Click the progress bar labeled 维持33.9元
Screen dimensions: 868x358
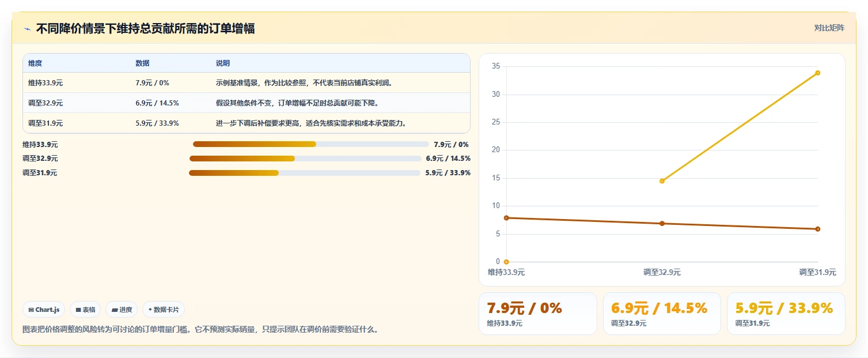pos(311,144)
